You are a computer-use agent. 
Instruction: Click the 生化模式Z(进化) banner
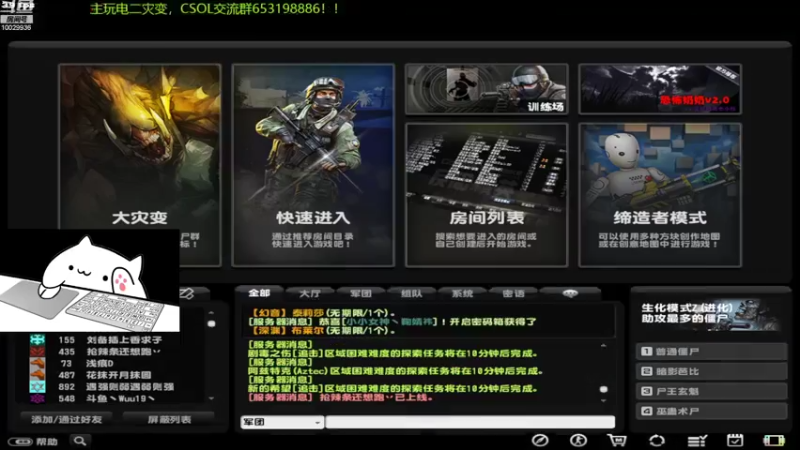710,314
